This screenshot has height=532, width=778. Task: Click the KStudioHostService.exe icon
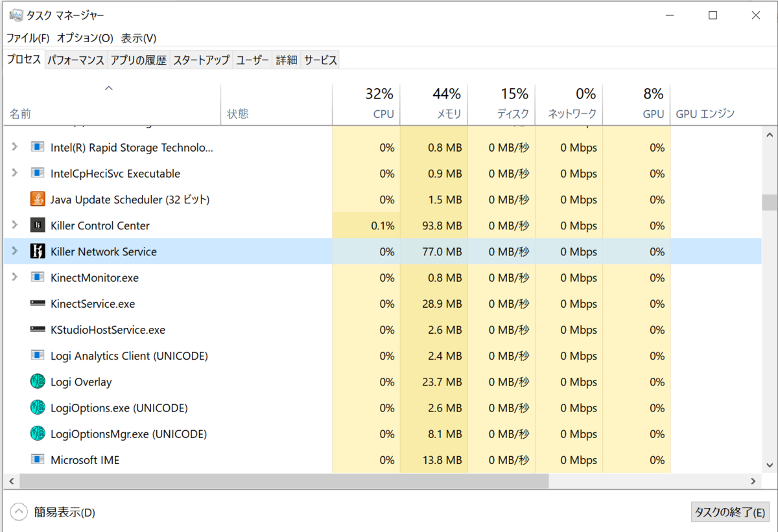[37, 329]
